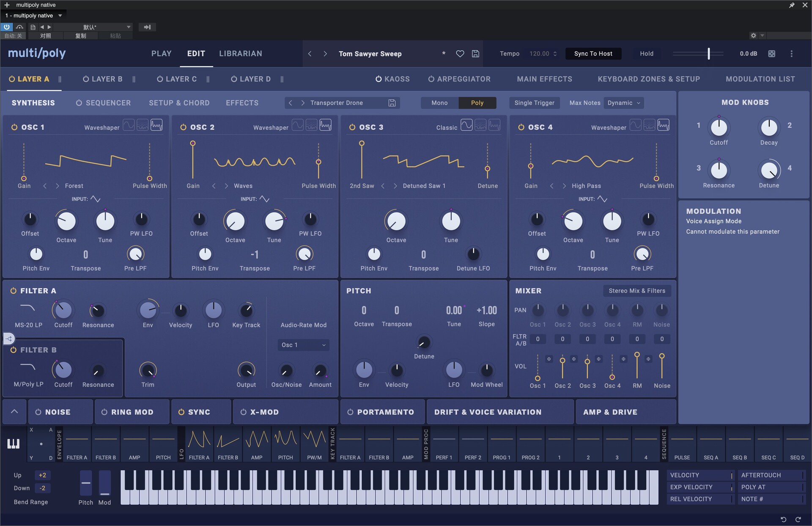The height and width of the screenshot is (526, 812).
Task: Click Single Trigger button
Action: (534, 103)
